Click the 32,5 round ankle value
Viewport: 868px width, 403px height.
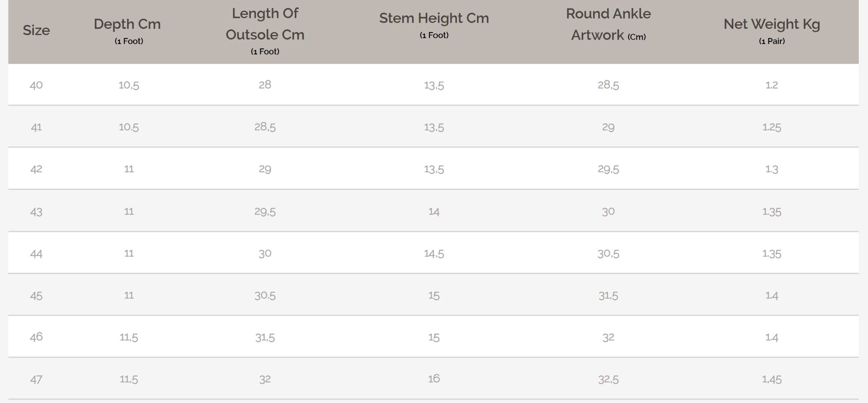point(608,379)
